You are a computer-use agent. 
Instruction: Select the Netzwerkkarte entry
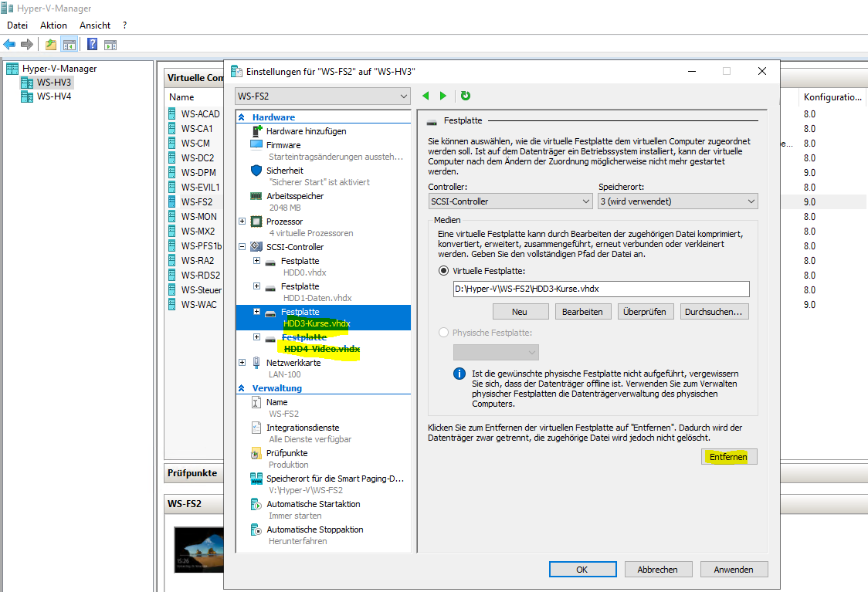(x=293, y=363)
